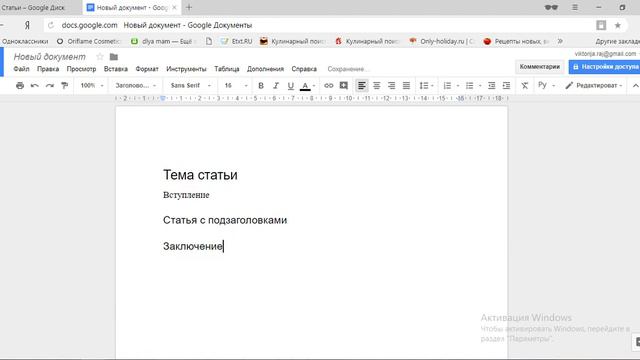Show more bookmarks with chevron
The width and height of the screenshot is (640, 360).
pyautogui.click(x=560, y=41)
